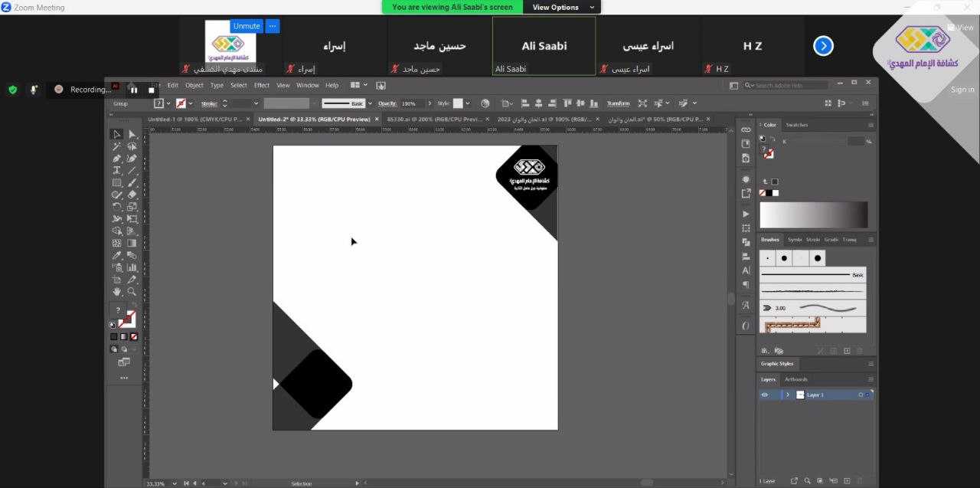This screenshot has width=980, height=488.
Task: Unmute the microphone in Zoom
Action: (247, 26)
